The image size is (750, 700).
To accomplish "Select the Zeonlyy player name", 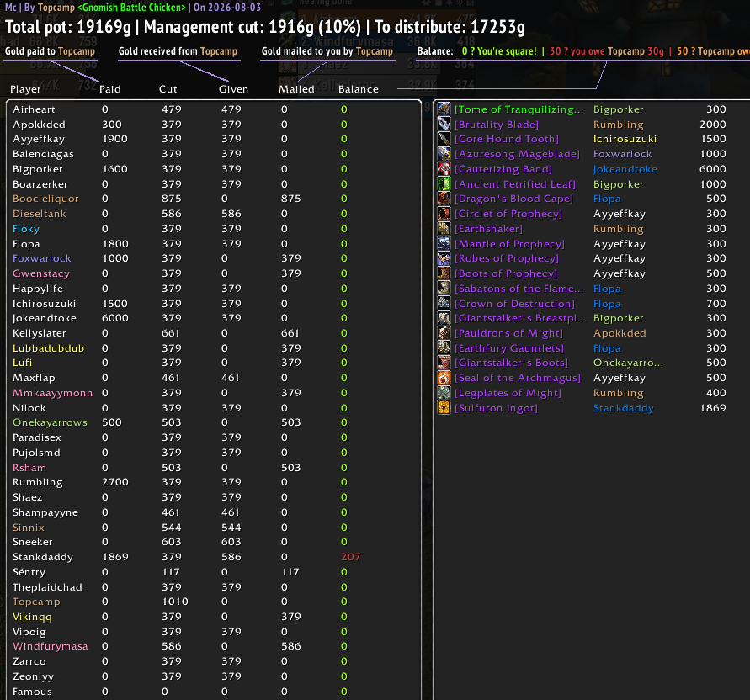I will (x=33, y=676).
